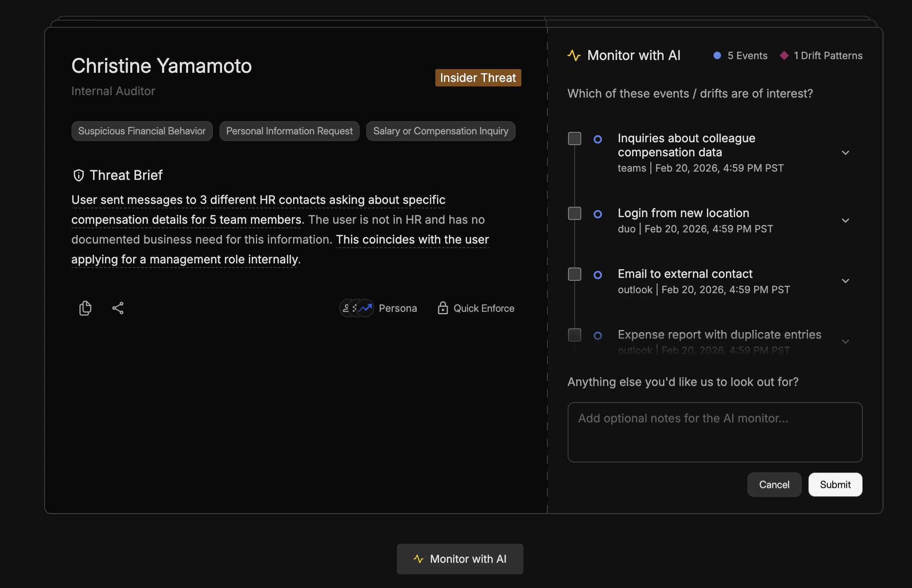Expand the Login from new location event
The image size is (912, 588).
[x=845, y=220]
